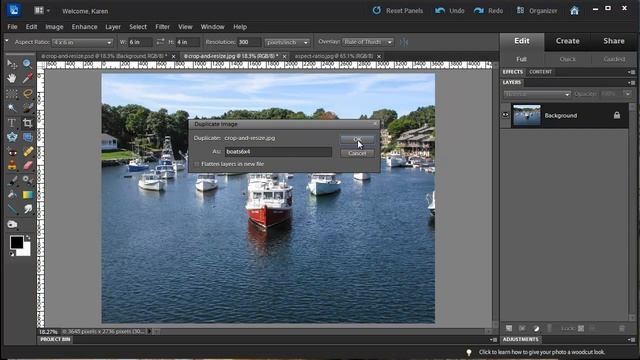Select the Lasso tool

click(x=27, y=93)
